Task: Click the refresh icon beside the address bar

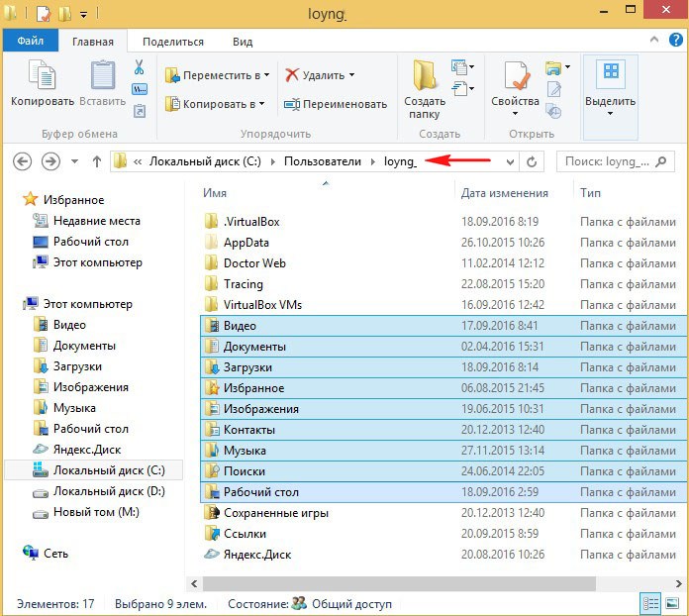Action: [x=533, y=161]
